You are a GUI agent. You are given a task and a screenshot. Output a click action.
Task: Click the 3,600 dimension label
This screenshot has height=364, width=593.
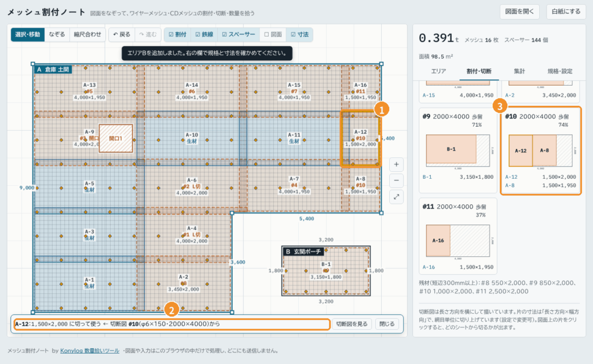[x=238, y=262]
